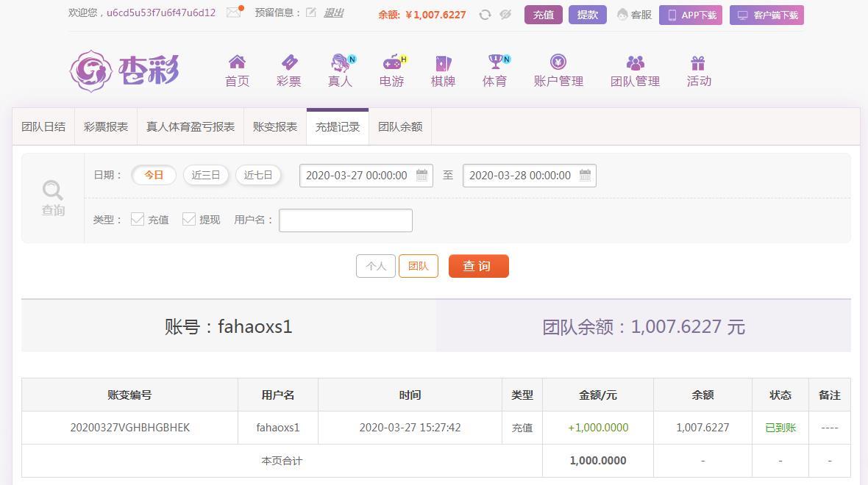Open the 团队余额 tab

pos(399,126)
